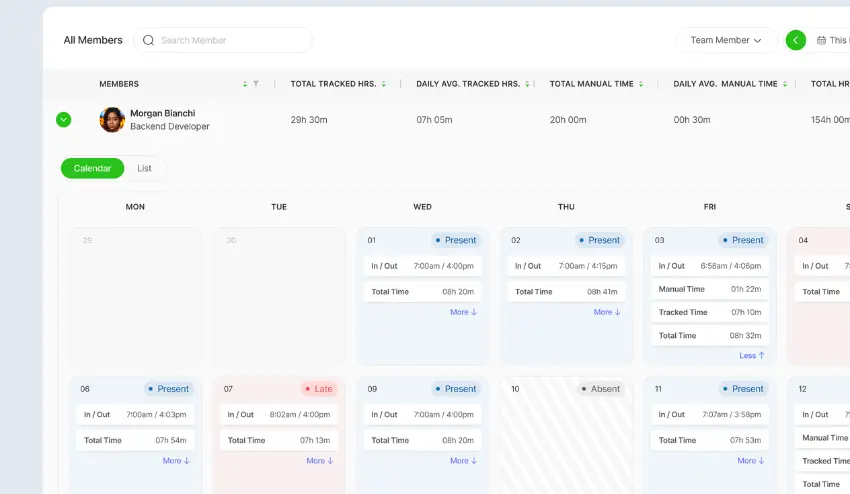850x494 pixels.
Task: Click the All Members heading
Action: [93, 40]
